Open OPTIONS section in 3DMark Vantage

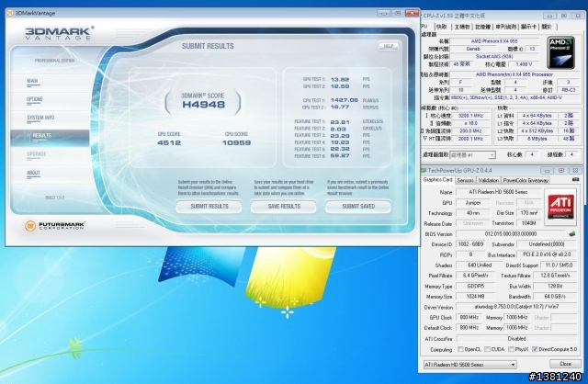click(x=34, y=99)
